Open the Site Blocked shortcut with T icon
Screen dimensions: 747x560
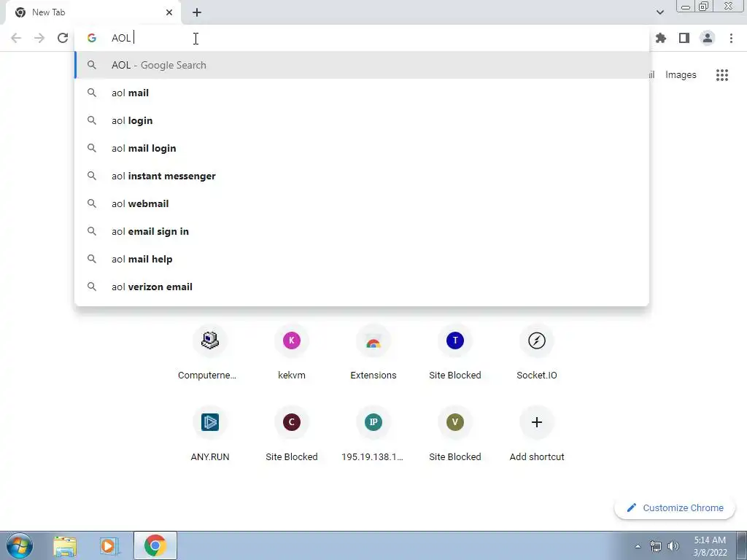point(455,352)
